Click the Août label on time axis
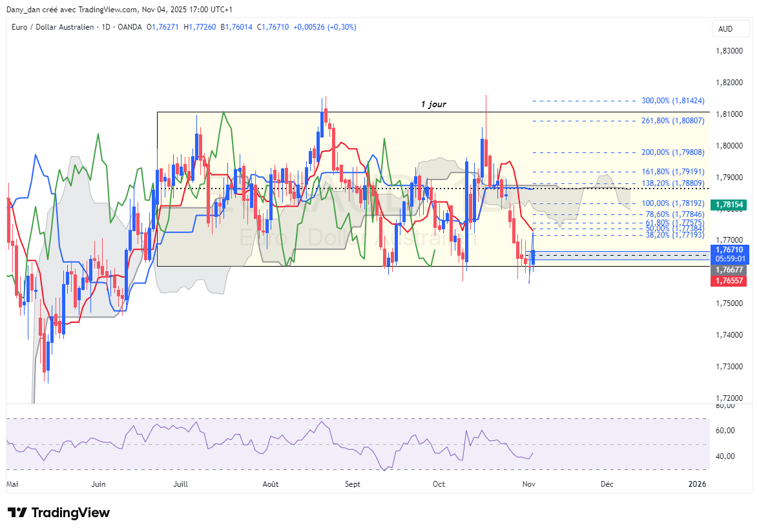This screenshot has height=532, width=759. [x=271, y=484]
